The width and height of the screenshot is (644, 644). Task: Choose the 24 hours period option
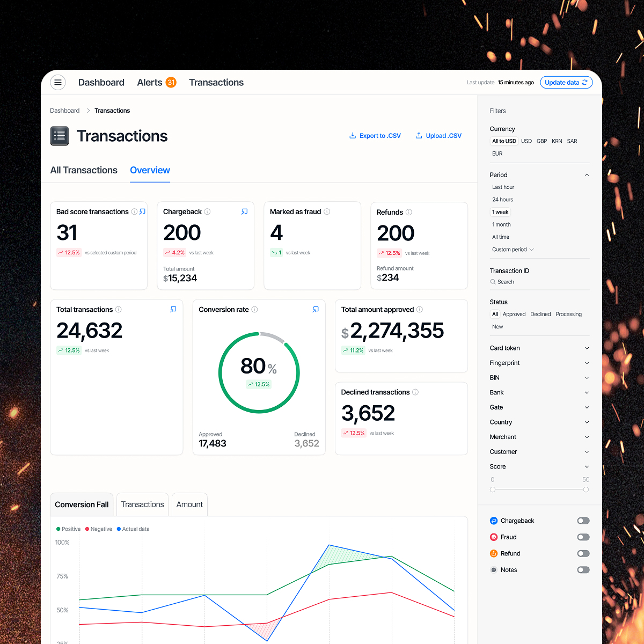point(503,200)
